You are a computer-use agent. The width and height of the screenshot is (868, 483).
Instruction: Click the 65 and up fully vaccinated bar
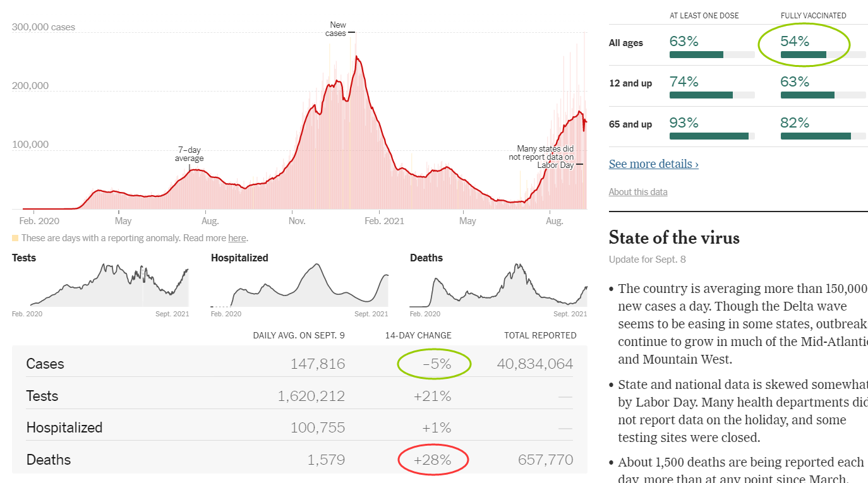pos(824,136)
